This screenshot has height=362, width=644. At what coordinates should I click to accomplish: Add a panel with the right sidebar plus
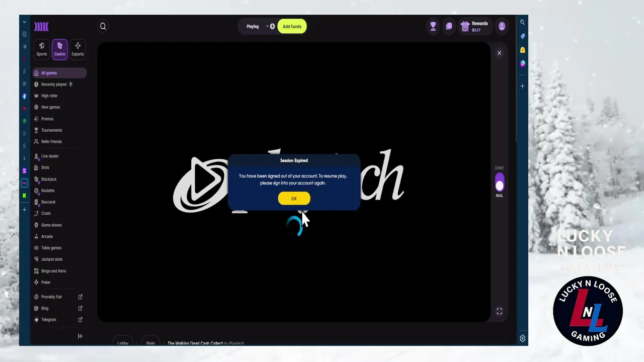point(522,86)
